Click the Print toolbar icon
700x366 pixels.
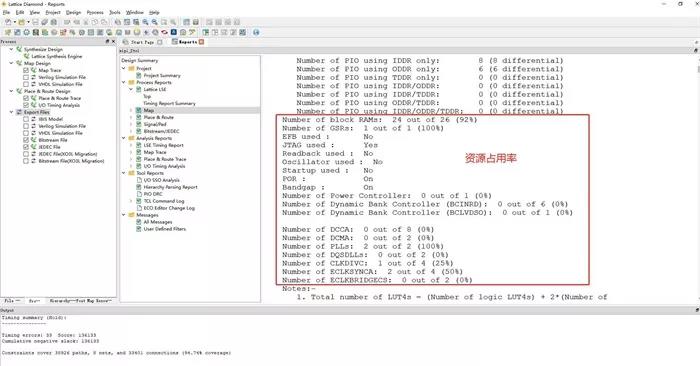point(53,22)
